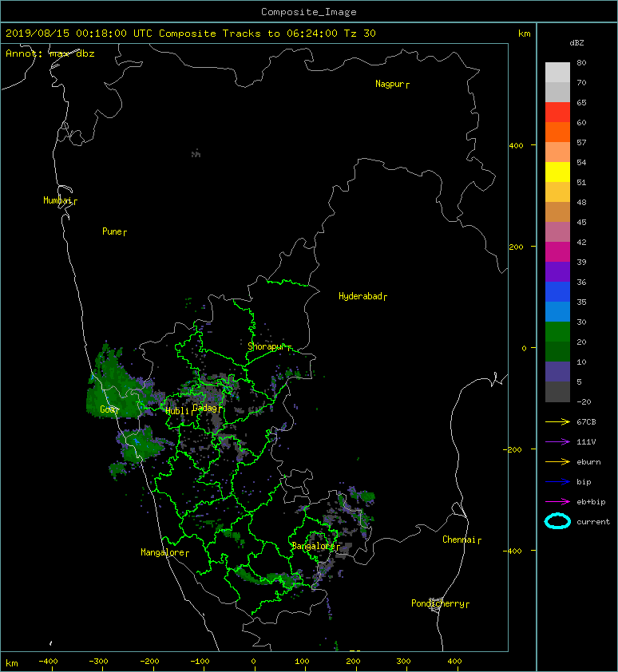Pick the bright orange dBZ swatch below red
The height and width of the screenshot is (672, 618).
pyautogui.click(x=557, y=132)
